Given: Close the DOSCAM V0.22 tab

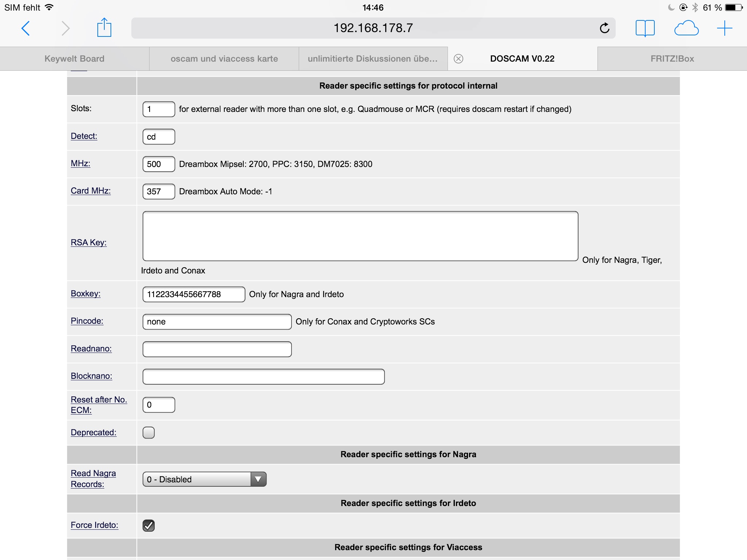Looking at the screenshot, I should [x=458, y=59].
